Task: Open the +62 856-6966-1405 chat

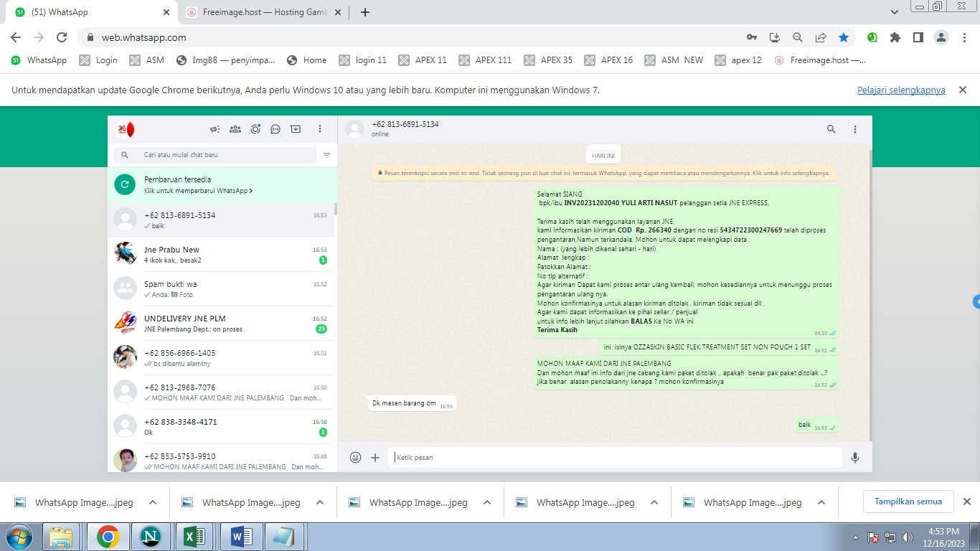Action: 221,358
